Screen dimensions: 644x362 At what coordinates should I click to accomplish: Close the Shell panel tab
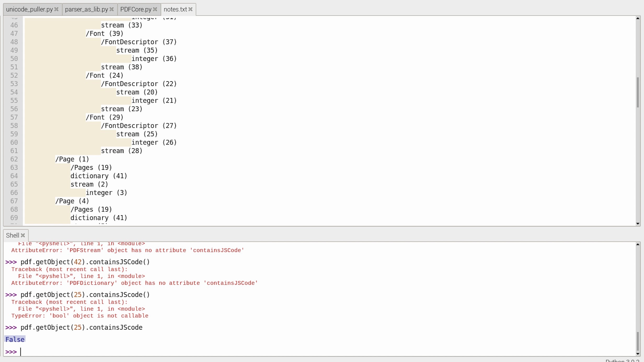pyautogui.click(x=23, y=235)
